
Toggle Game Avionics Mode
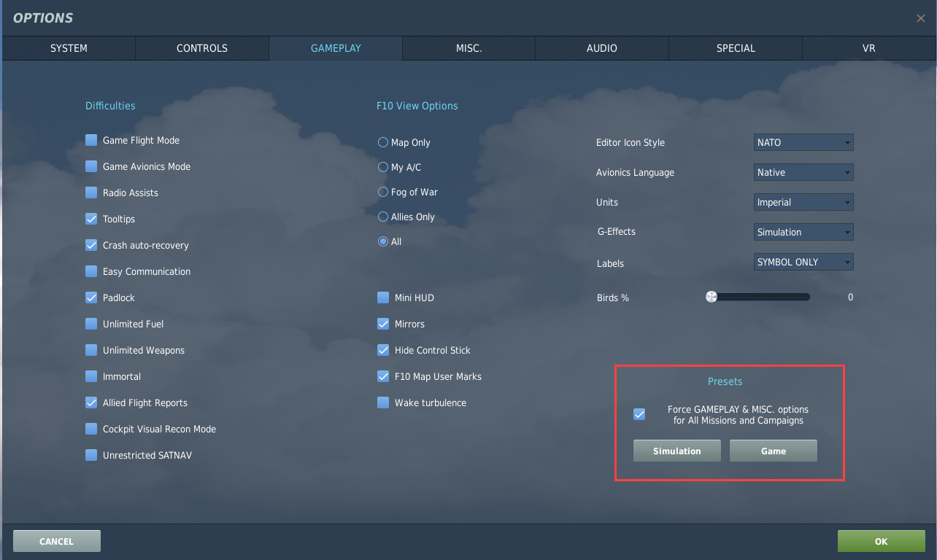click(91, 166)
